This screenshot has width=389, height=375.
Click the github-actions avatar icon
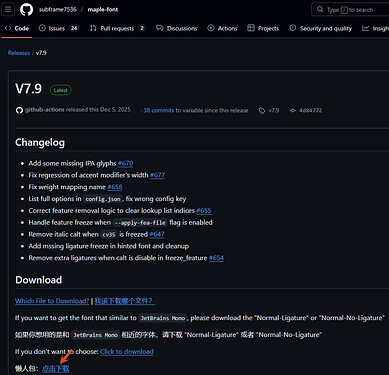(x=19, y=110)
